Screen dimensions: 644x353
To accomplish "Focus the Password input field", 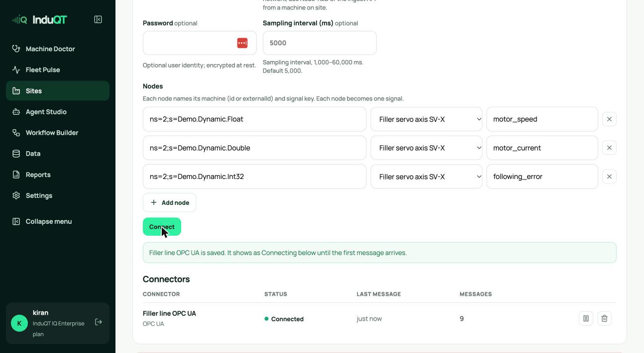I will click(x=200, y=43).
